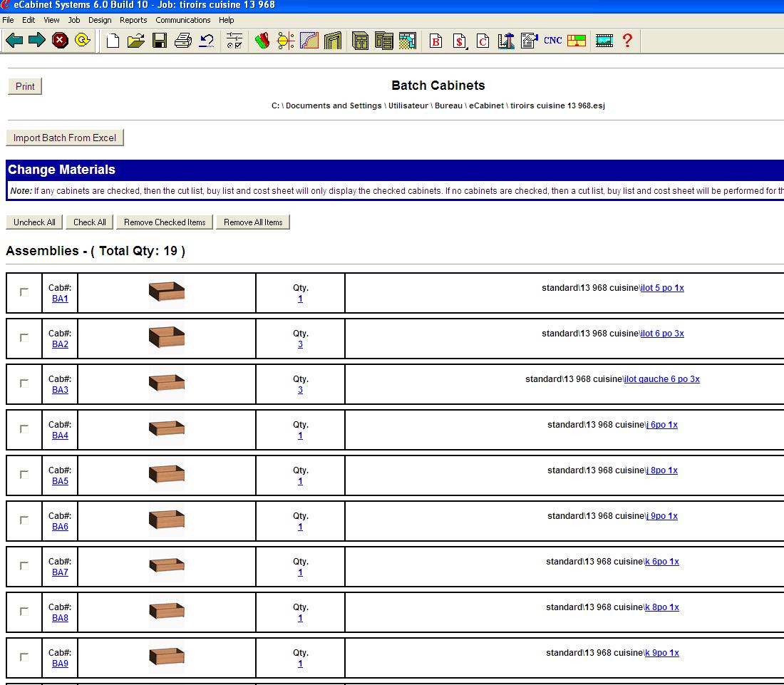The height and width of the screenshot is (685, 784).
Task: Open the buy list B icon
Action: click(436, 41)
